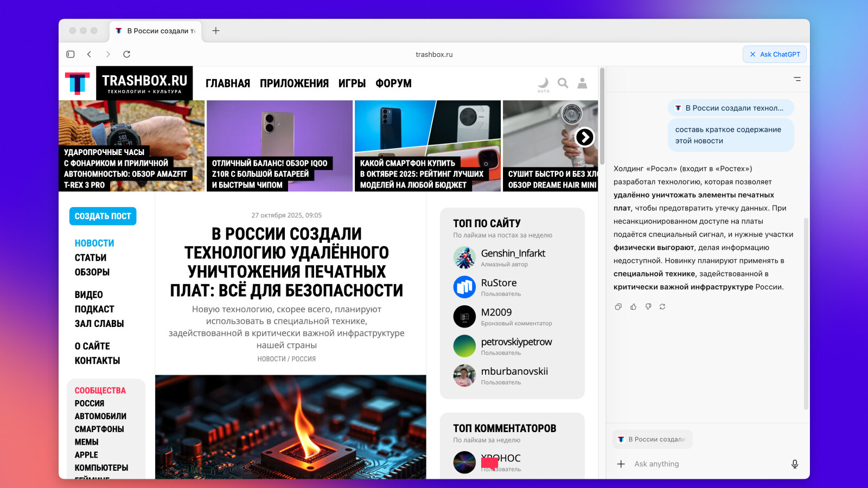This screenshot has height=488, width=868.
Task: Open the АВТОМОБИЛИ community link
Action: (x=100, y=416)
